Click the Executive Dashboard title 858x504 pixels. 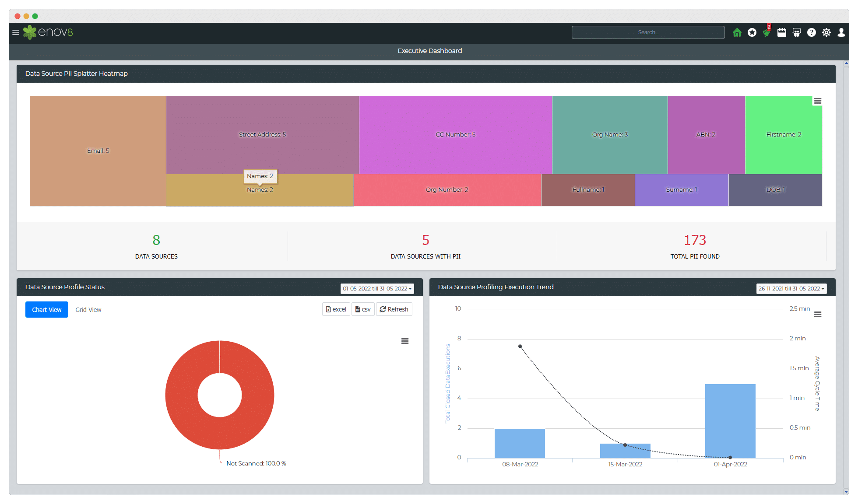coord(430,51)
